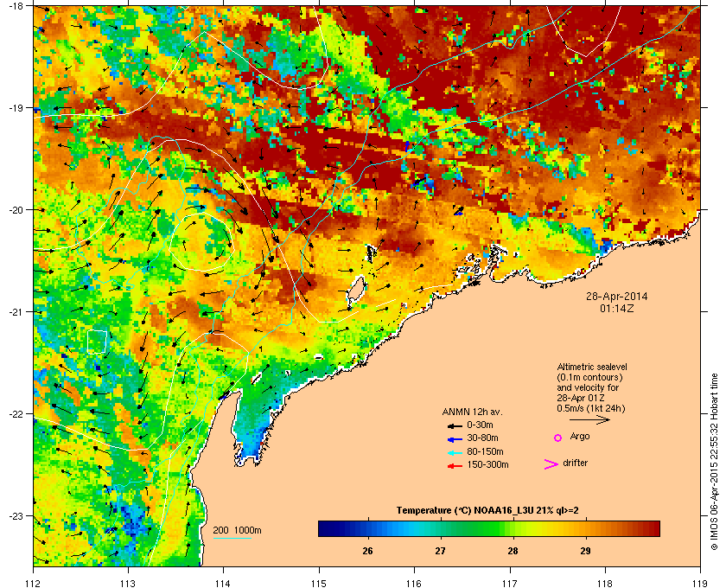Click the black 0-30m legend arrow

(x=455, y=425)
